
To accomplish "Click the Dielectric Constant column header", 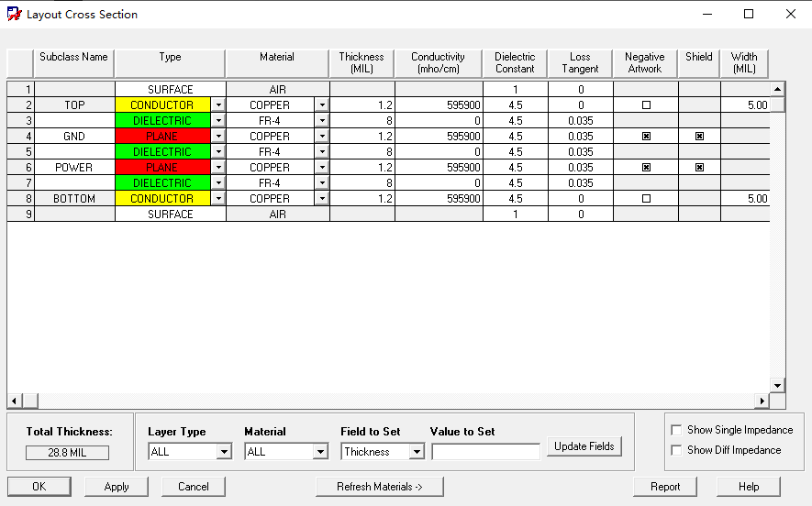I will pyautogui.click(x=515, y=63).
